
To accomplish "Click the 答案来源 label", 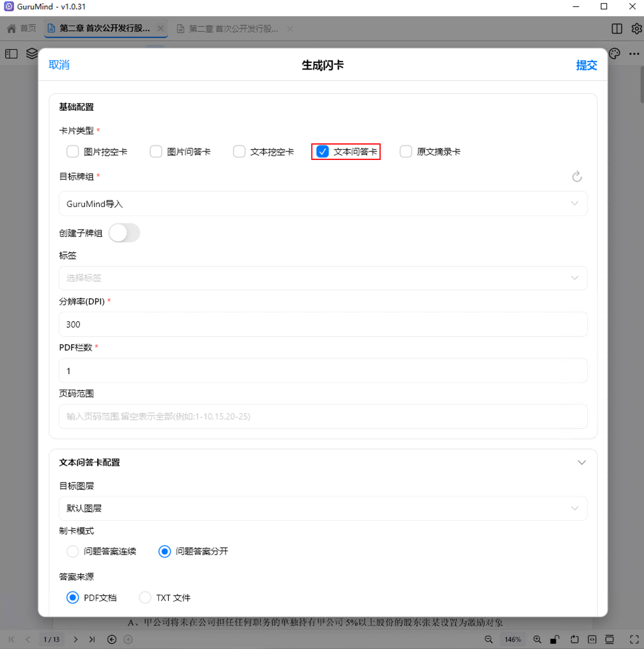I will [77, 577].
